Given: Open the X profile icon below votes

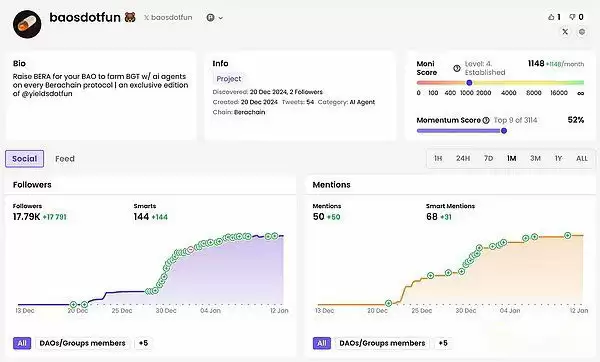Looking at the screenshot, I should coord(565,32).
